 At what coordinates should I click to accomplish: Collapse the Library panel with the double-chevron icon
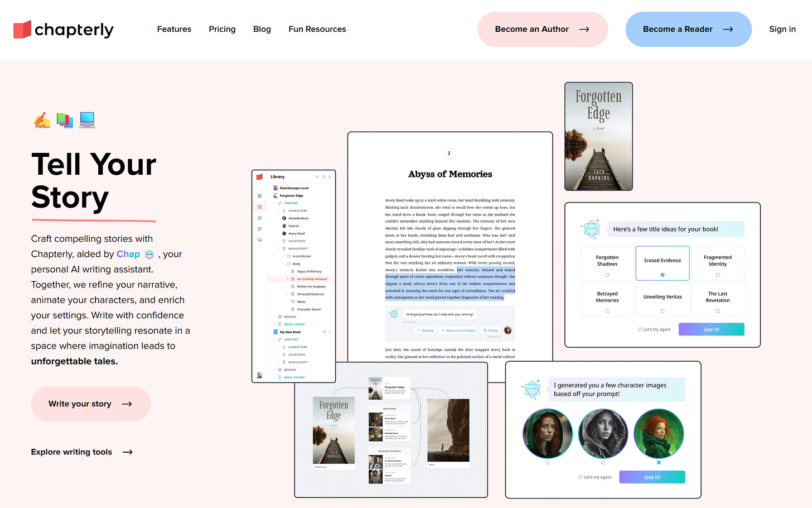pyautogui.click(x=330, y=177)
